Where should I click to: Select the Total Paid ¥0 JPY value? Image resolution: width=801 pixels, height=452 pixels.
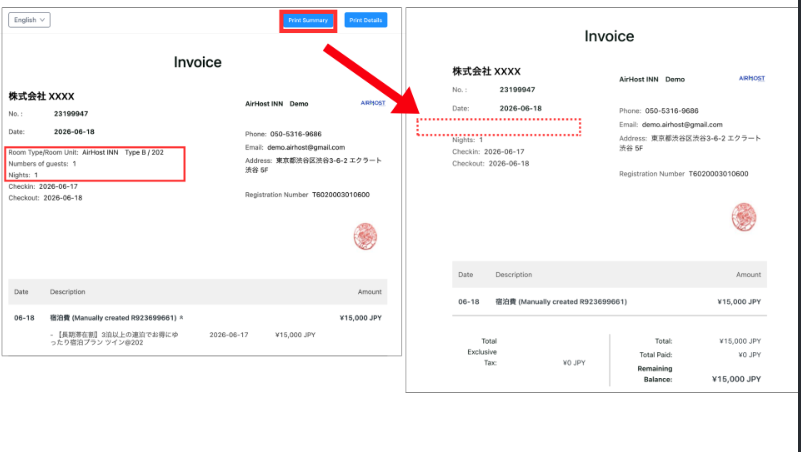749,355
